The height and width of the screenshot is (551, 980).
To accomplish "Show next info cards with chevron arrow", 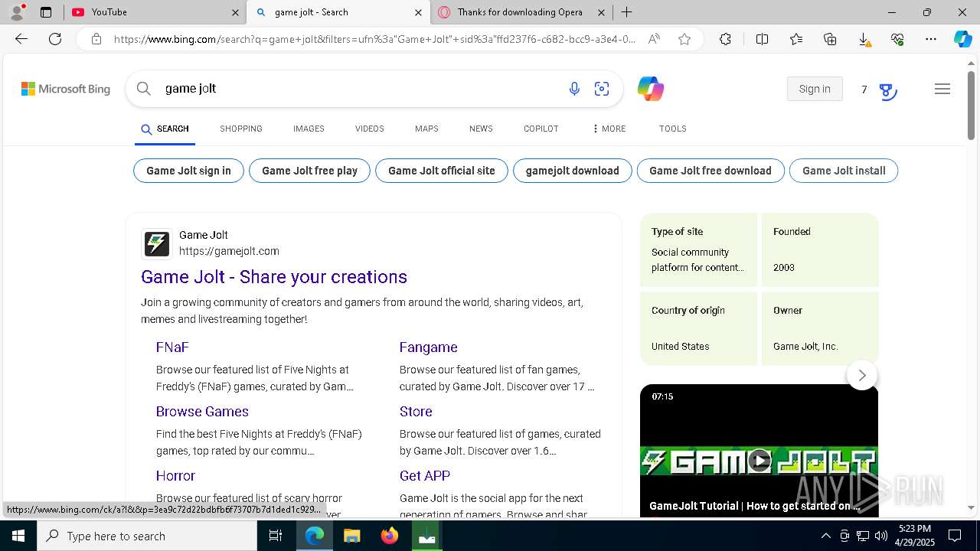I will tap(862, 375).
